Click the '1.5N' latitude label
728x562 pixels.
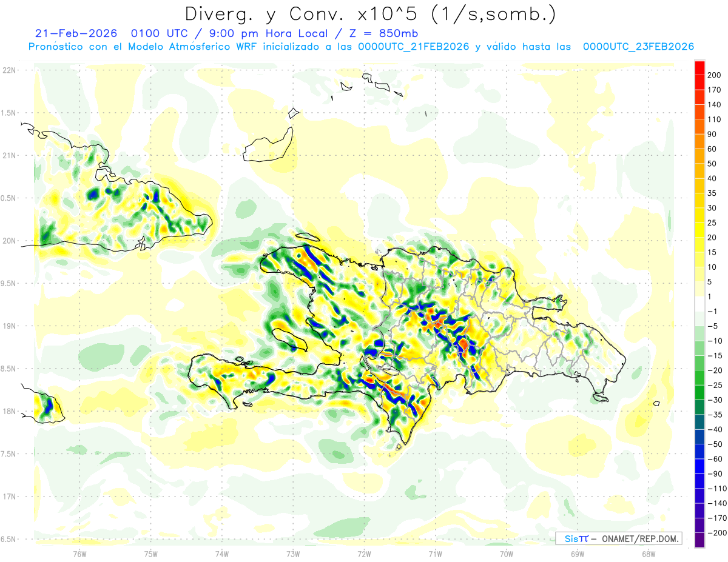click(9, 113)
